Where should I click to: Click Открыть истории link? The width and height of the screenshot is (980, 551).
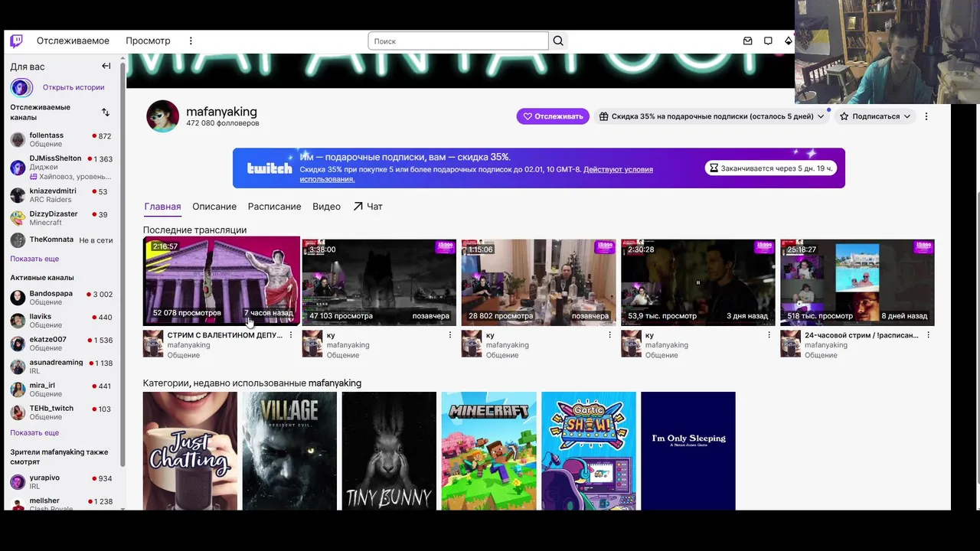(x=73, y=87)
